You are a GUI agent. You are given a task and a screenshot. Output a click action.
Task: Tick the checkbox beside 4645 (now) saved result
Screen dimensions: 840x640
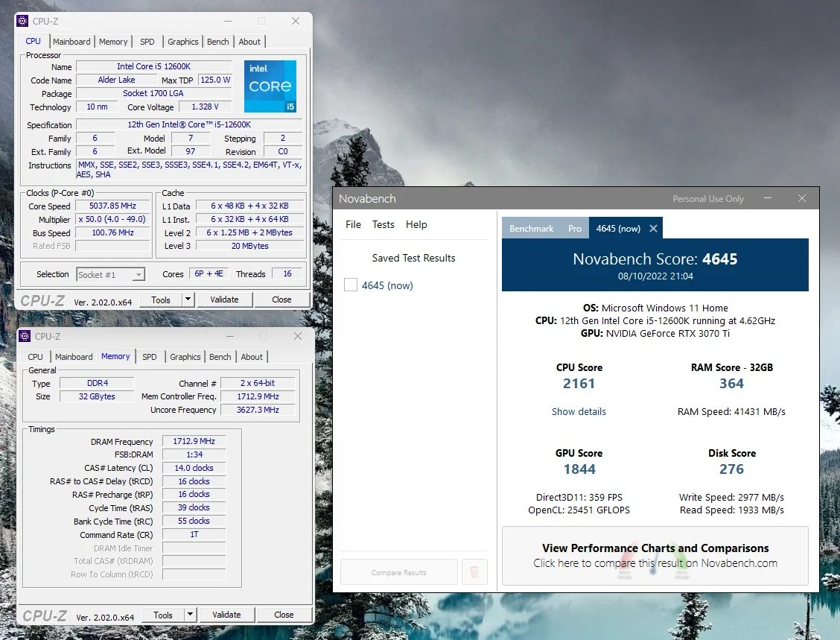(x=350, y=285)
